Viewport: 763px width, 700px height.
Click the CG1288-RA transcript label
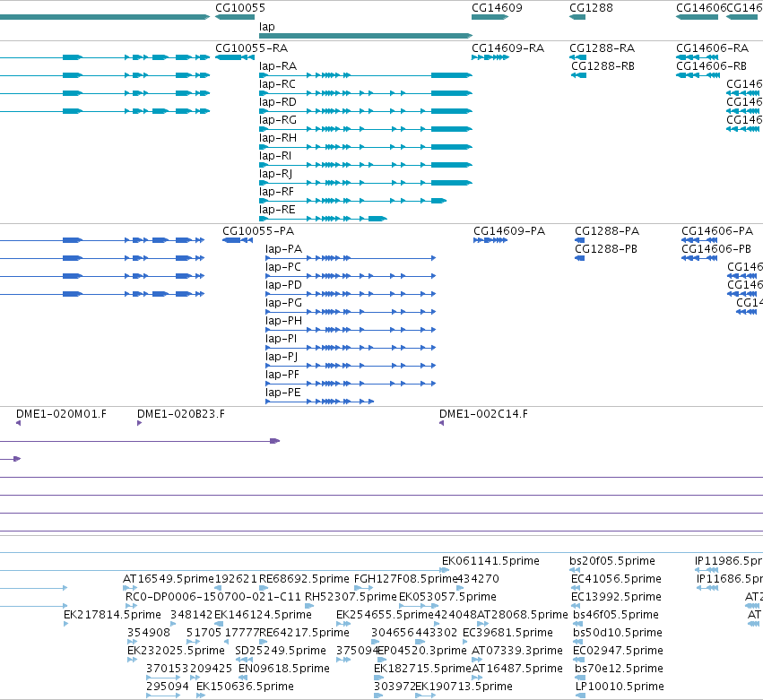602,48
